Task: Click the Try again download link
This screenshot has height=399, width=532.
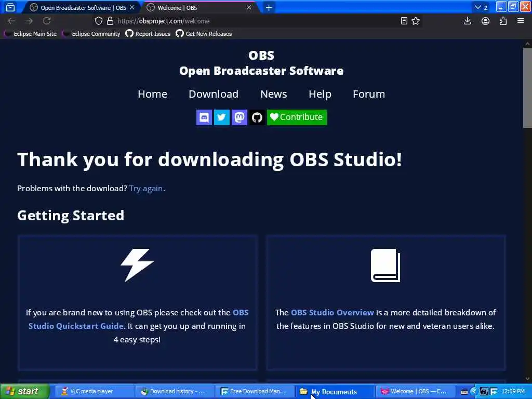Action: coord(146,189)
